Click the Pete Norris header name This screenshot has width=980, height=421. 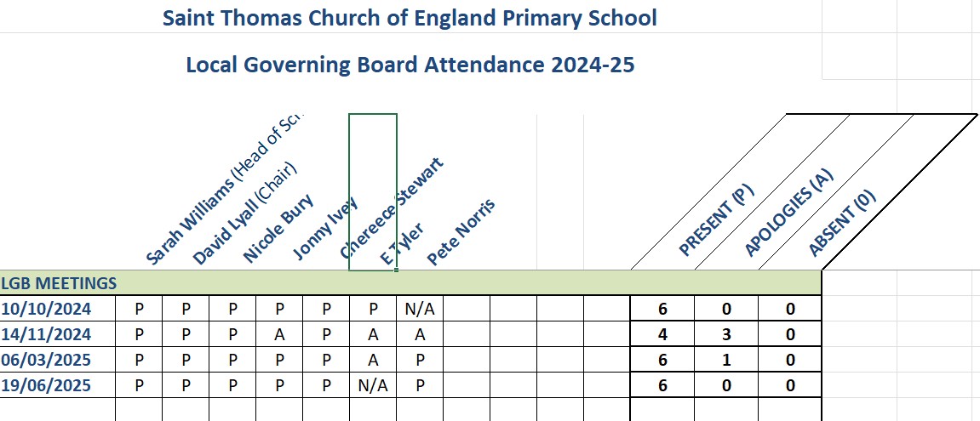point(461,232)
